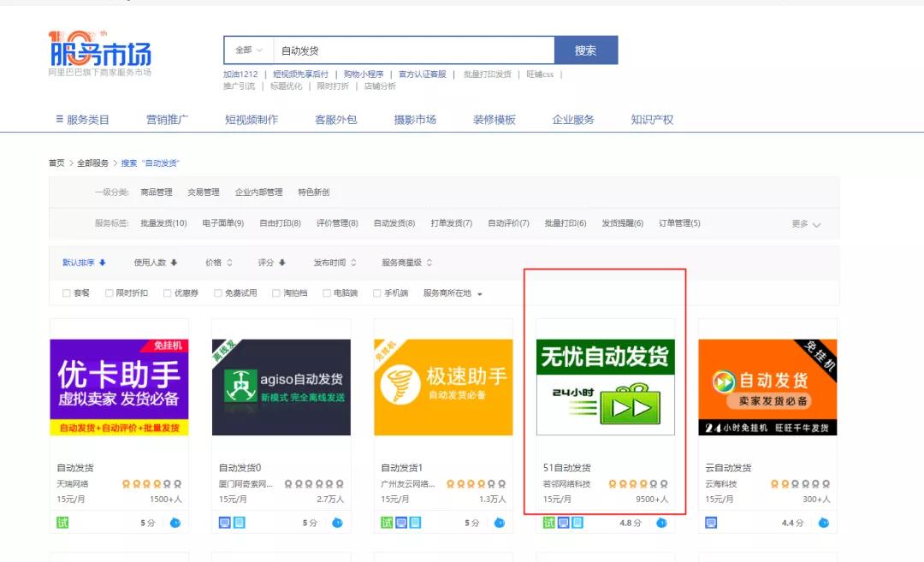Sort results by 价格
Screen dimensions: 924x562
[219, 263]
